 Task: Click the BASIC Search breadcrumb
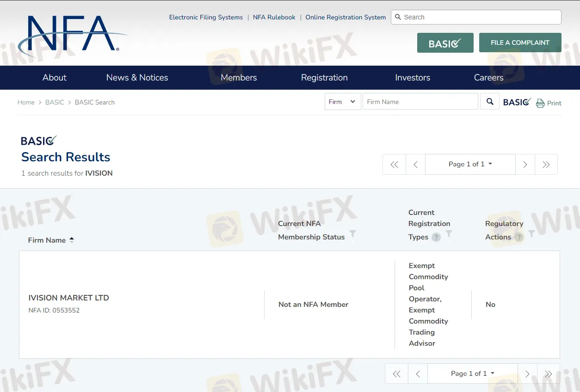[x=95, y=102]
